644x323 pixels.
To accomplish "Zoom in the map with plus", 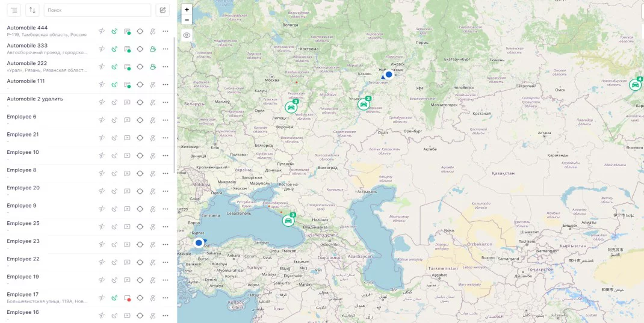I will 187,10.
